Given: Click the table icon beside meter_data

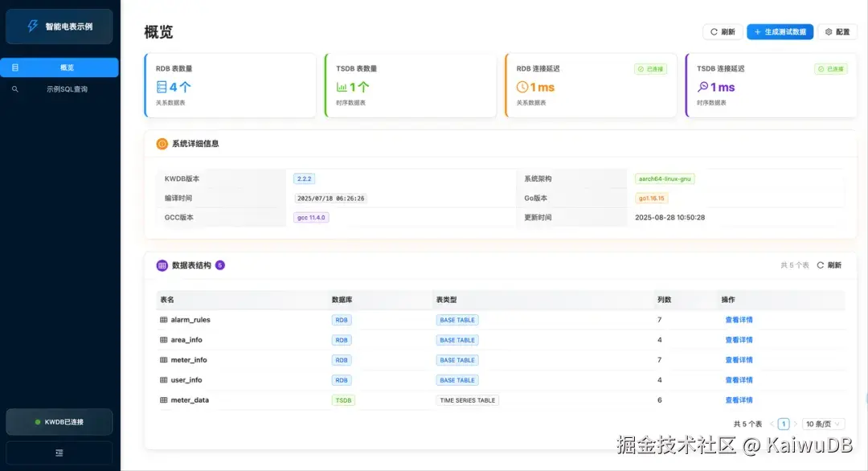Looking at the screenshot, I should (163, 400).
